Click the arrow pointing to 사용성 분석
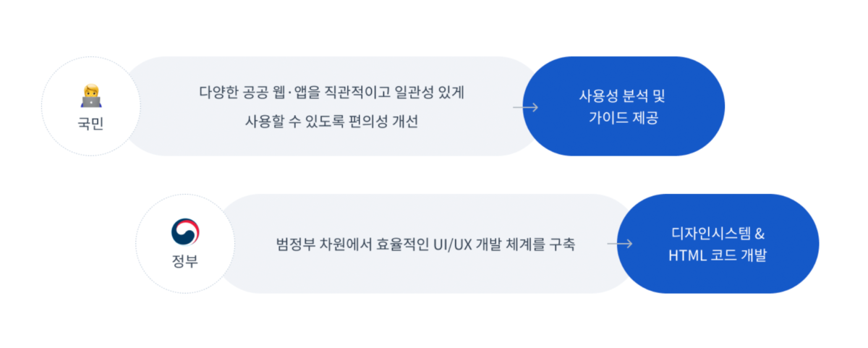The width and height of the screenshot is (868, 348). (x=525, y=107)
